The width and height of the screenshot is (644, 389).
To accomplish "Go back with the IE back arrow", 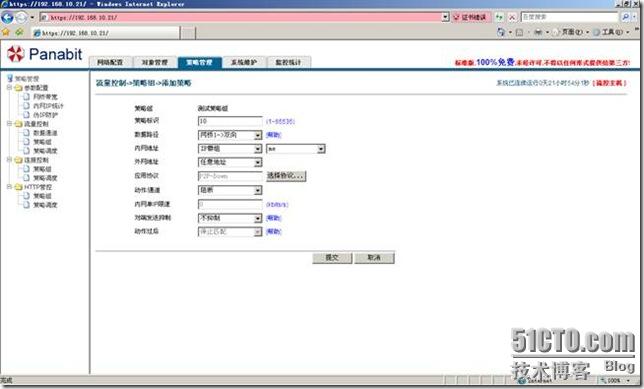I will (x=7, y=17).
